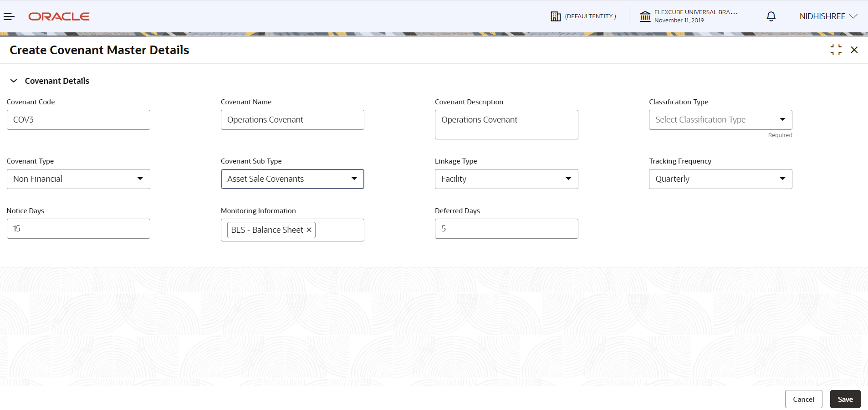Viewport: 868px width, 410px height.
Task: Select the Notice Days value
Action: coord(78,228)
